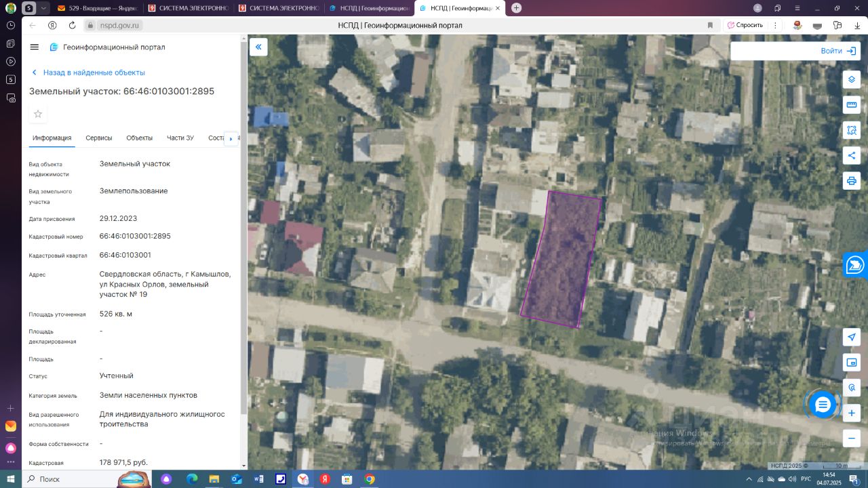Click the share map icon
868x488 pixels.
[852, 155]
